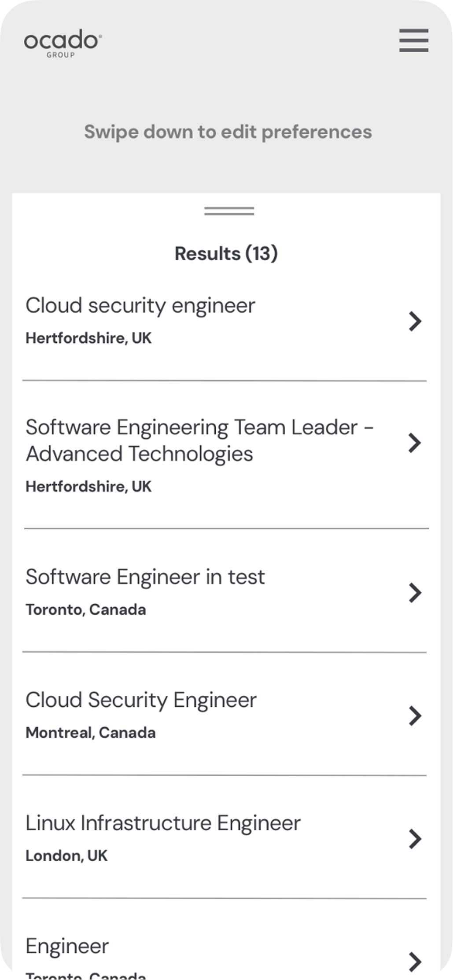Screen dimensions: 453x980
Task: Tap the Swipe down to edit preferences text
Action: pos(228,132)
